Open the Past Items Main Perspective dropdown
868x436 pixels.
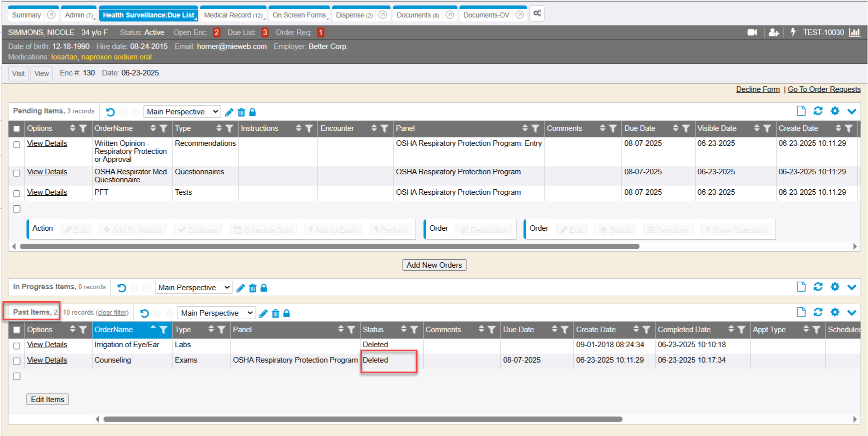tap(216, 313)
